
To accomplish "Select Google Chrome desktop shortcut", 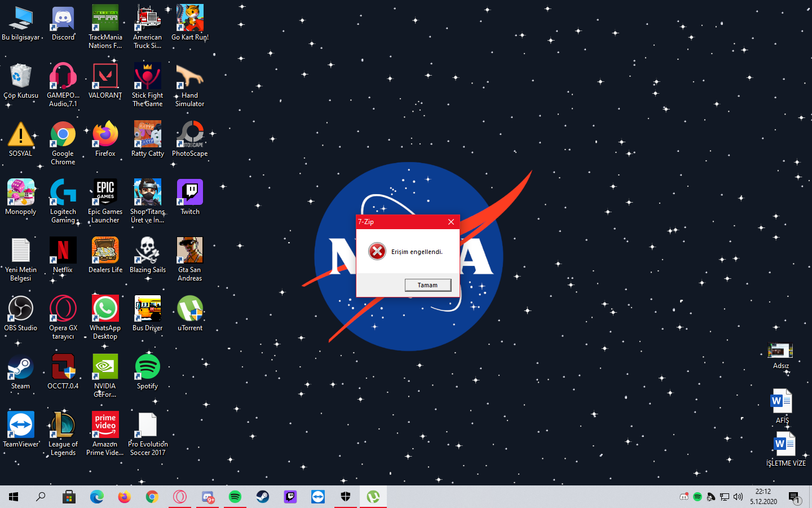I will click(63, 143).
